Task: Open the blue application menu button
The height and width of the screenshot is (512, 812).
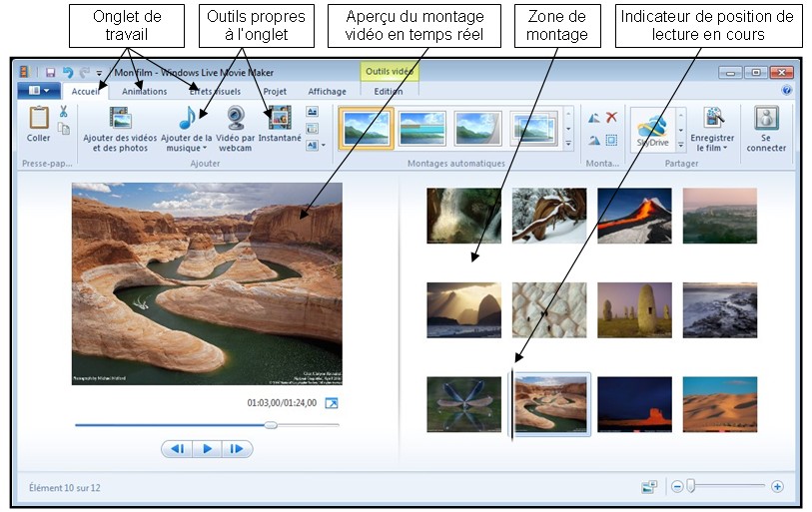Action: (39, 91)
